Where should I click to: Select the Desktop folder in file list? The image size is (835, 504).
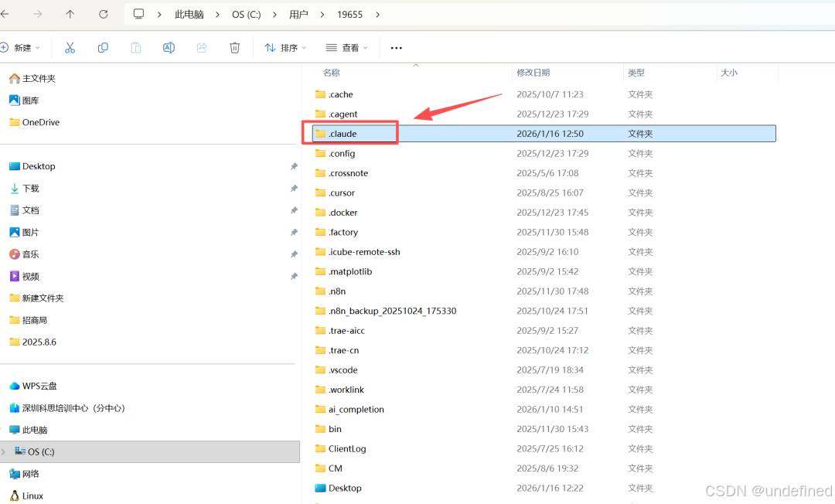coord(338,488)
